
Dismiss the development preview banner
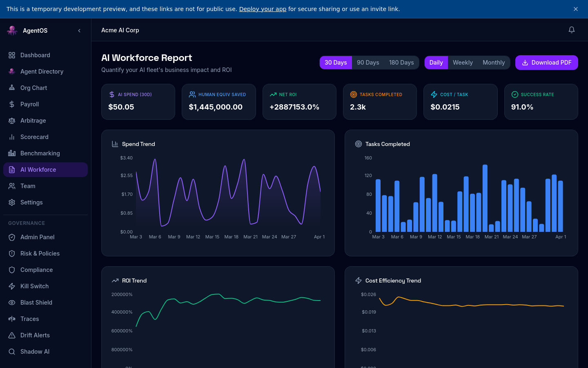[576, 9]
